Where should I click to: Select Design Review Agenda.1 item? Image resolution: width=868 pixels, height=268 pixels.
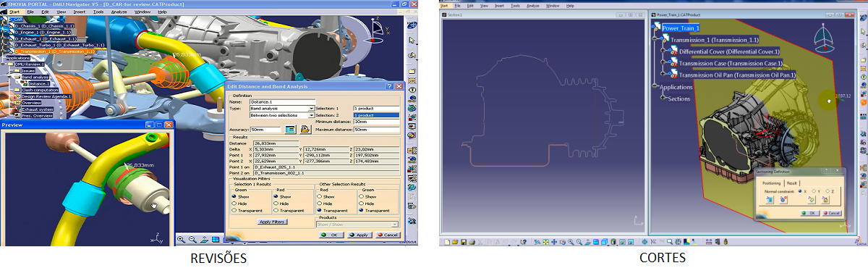[x=46, y=96]
